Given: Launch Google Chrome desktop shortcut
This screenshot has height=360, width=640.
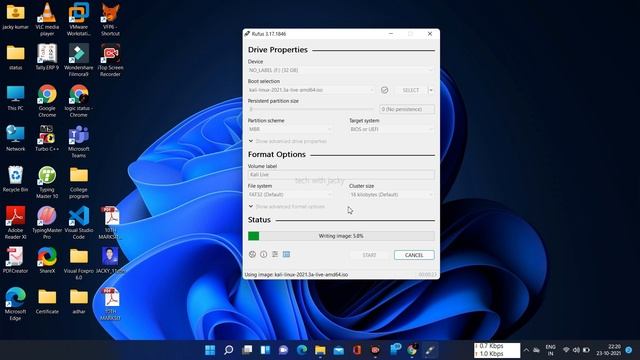Looking at the screenshot, I should tap(47, 101).
